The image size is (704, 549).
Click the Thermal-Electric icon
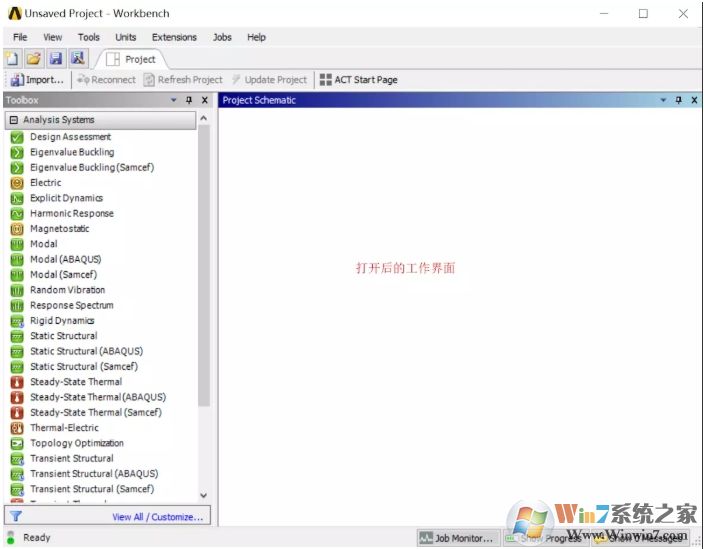(17, 428)
